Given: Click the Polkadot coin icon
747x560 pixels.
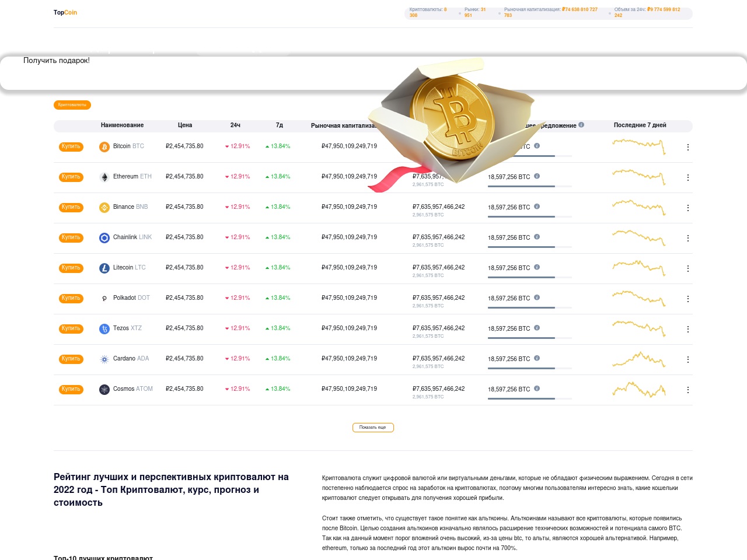Looking at the screenshot, I should 104,299.
